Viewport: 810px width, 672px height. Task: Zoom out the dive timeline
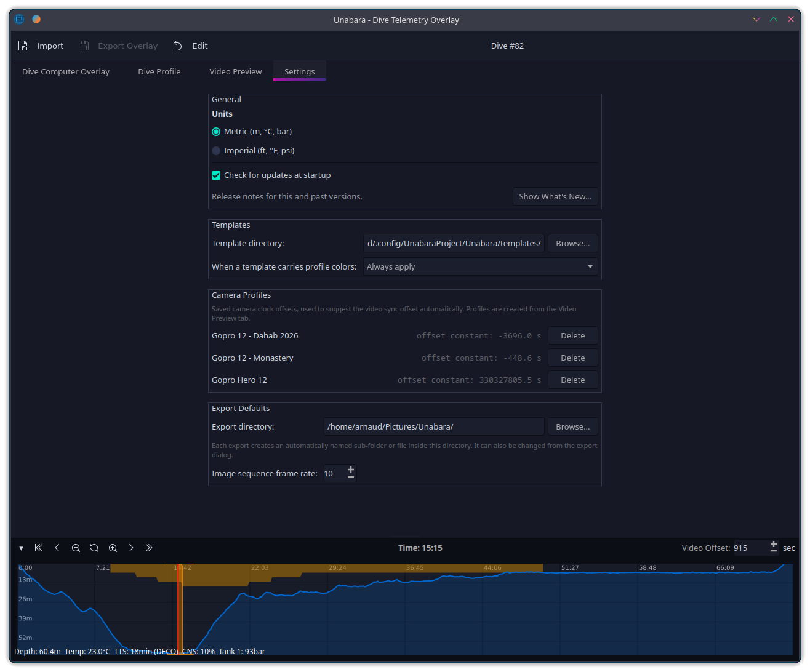coord(76,548)
